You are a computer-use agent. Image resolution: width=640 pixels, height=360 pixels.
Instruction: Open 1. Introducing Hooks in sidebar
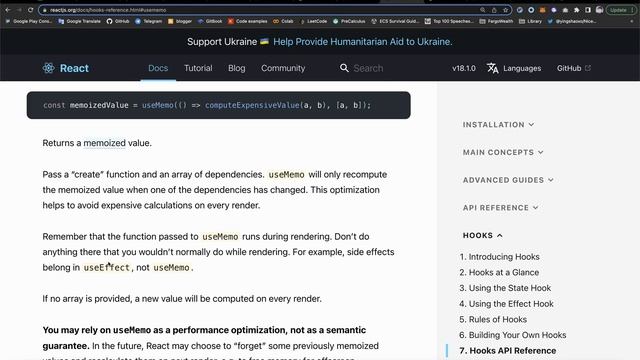point(499,257)
